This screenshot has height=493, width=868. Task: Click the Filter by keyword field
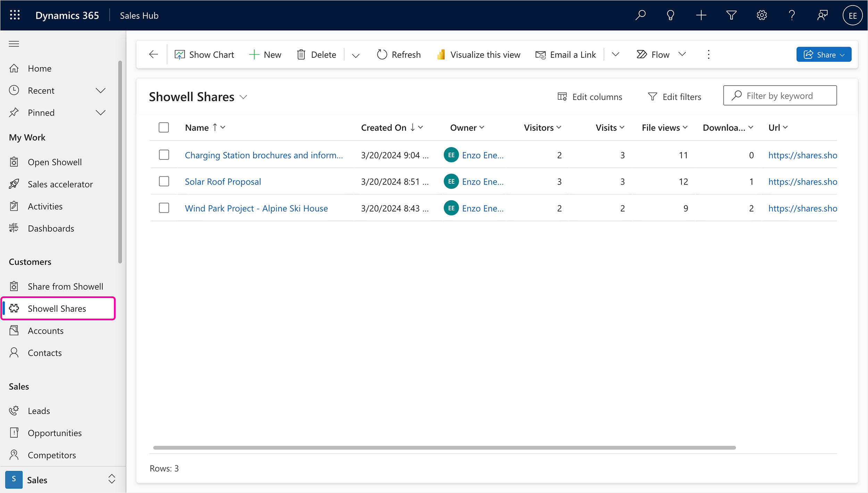click(x=780, y=96)
